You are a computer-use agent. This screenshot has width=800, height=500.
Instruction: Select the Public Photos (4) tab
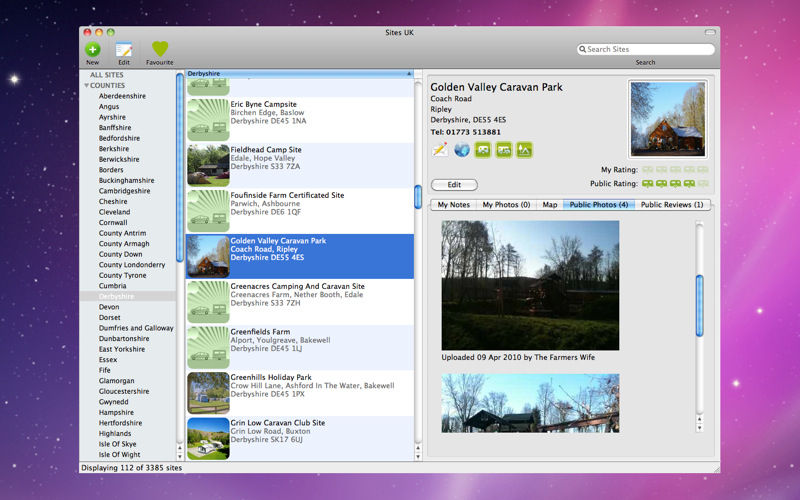pos(598,205)
